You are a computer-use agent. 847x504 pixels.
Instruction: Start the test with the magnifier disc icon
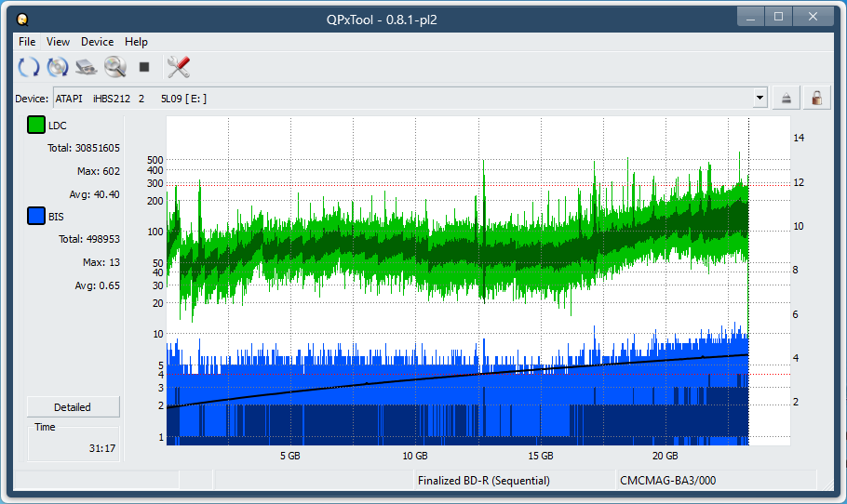click(115, 67)
